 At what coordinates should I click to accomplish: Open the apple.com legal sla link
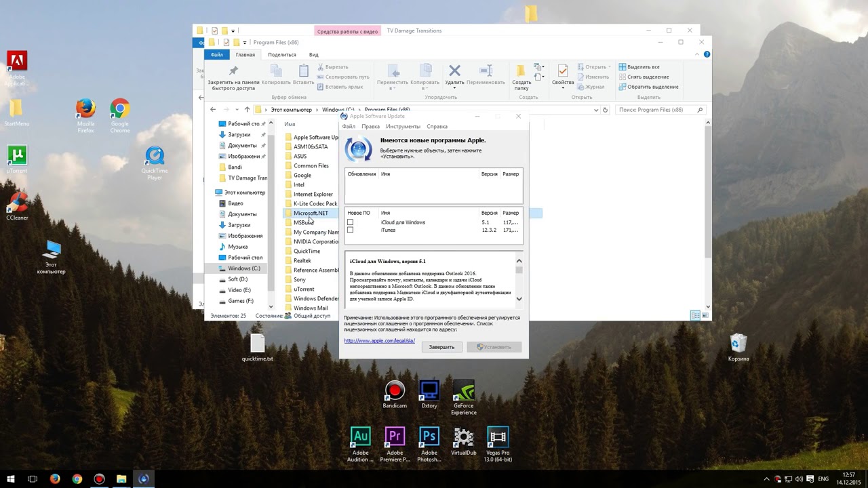click(x=379, y=341)
